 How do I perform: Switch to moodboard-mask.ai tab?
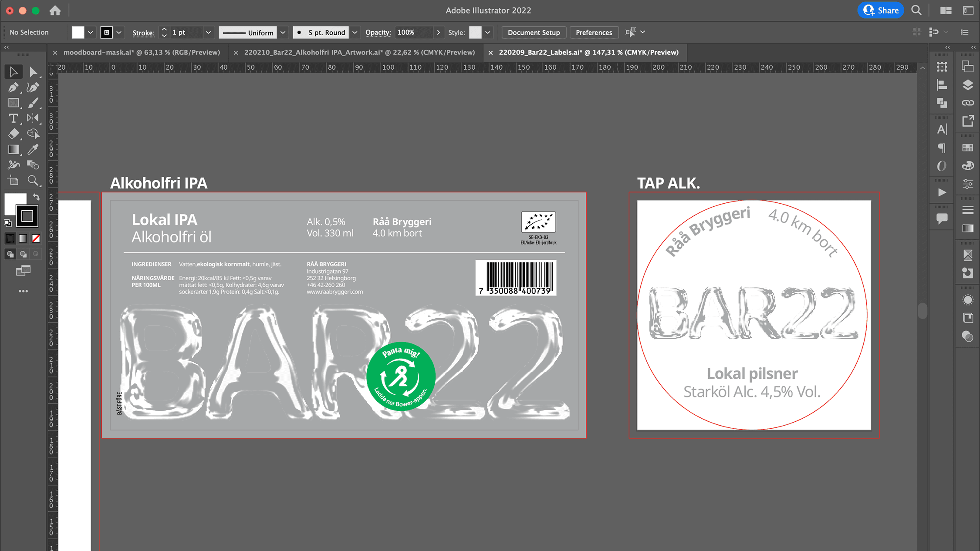click(141, 52)
